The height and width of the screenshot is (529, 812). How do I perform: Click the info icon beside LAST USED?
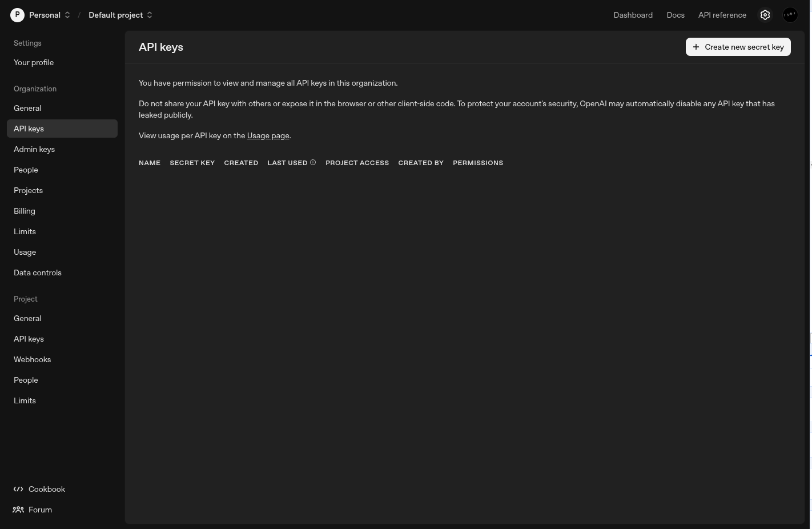pyautogui.click(x=313, y=162)
